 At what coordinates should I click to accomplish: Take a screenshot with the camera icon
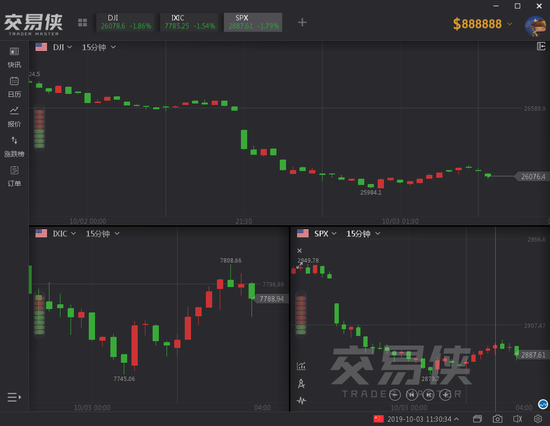[x=497, y=419]
